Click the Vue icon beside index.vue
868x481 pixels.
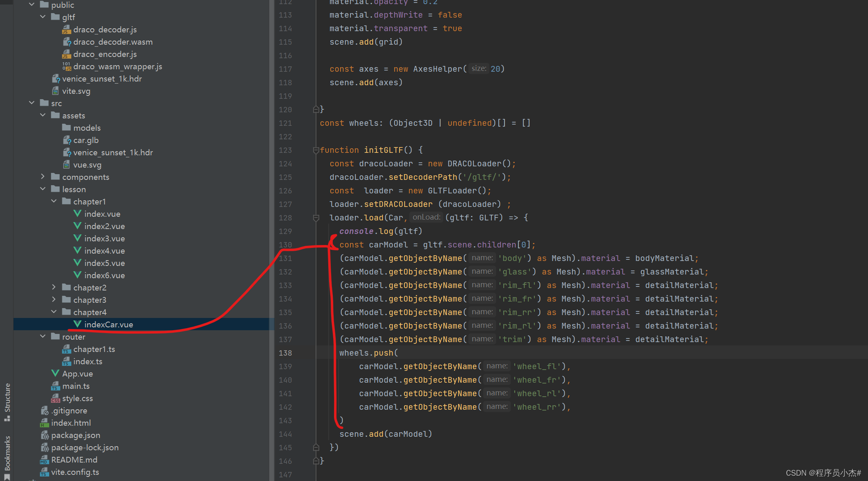pyautogui.click(x=77, y=213)
